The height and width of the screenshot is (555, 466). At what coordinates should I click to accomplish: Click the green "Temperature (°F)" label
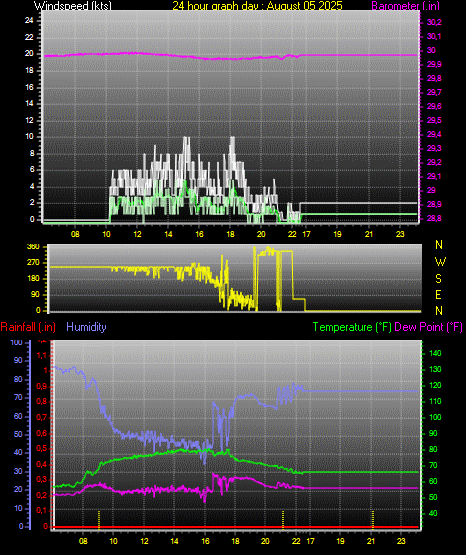click(352, 327)
